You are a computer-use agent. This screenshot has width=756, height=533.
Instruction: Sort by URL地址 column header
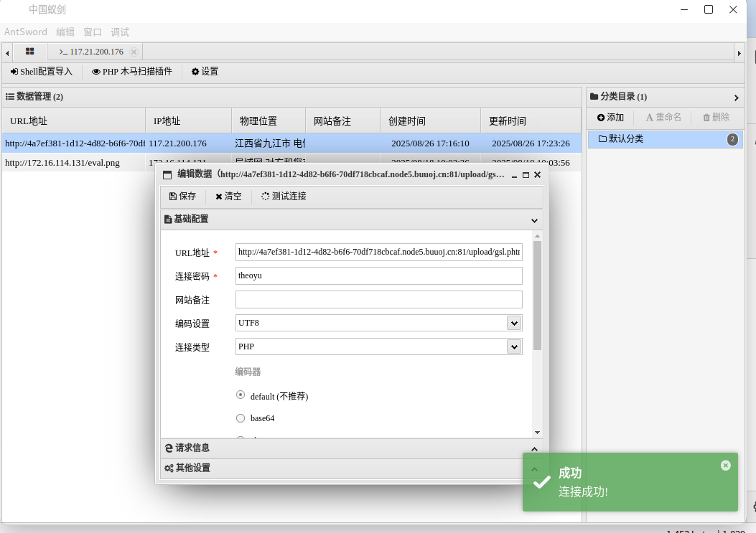[x=74, y=121]
